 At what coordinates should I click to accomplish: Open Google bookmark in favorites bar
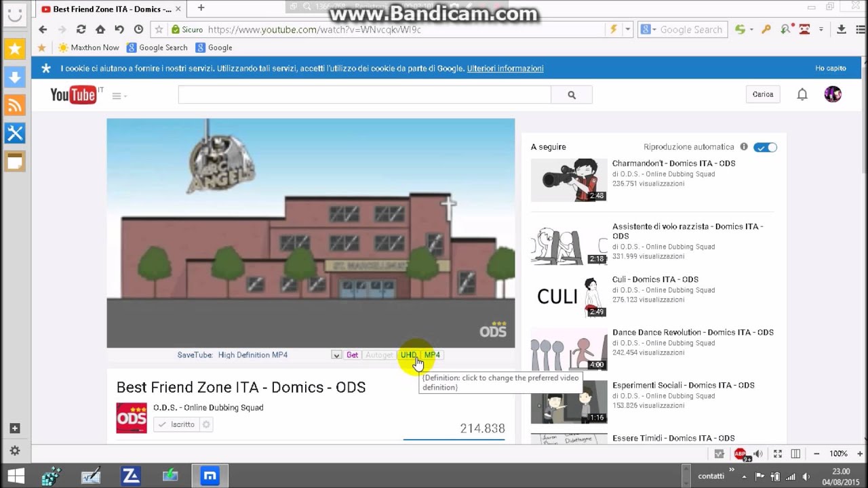tap(214, 47)
